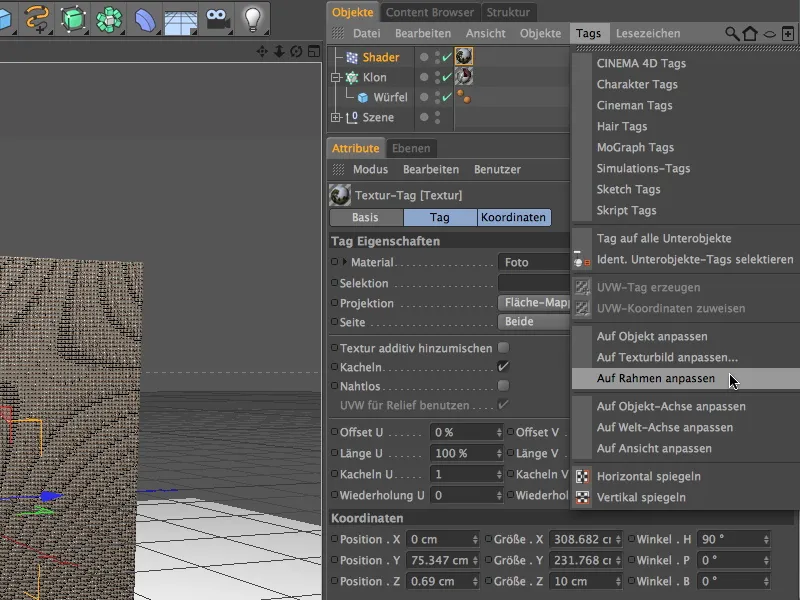Open the Modus menu in Attribute panel

click(370, 169)
